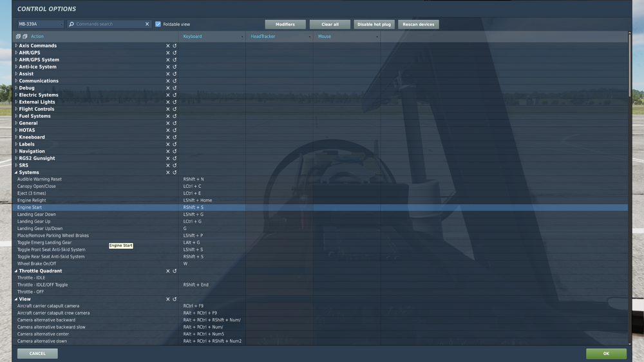The height and width of the screenshot is (362, 644).
Task: Select the Eject (3 times) action
Action: [x=32, y=193]
